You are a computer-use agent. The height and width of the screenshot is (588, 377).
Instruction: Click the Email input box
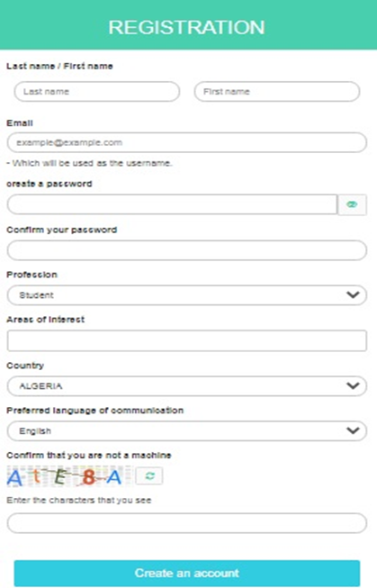coord(186,142)
